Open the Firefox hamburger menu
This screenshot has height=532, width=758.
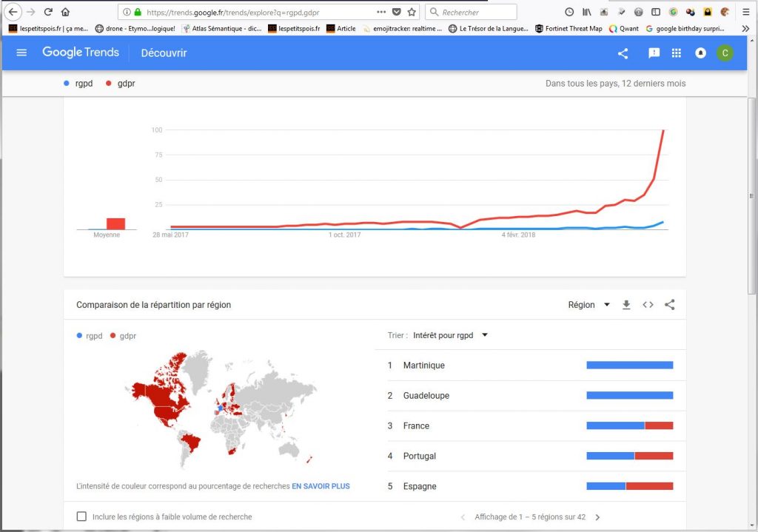point(746,12)
